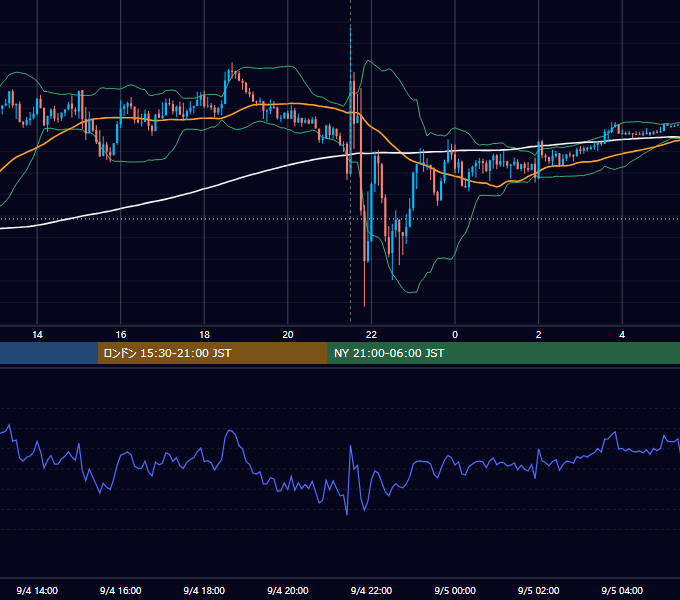Click the 9/4 14:00 date label
Image resolution: width=680 pixels, height=600 pixels.
coord(37,590)
